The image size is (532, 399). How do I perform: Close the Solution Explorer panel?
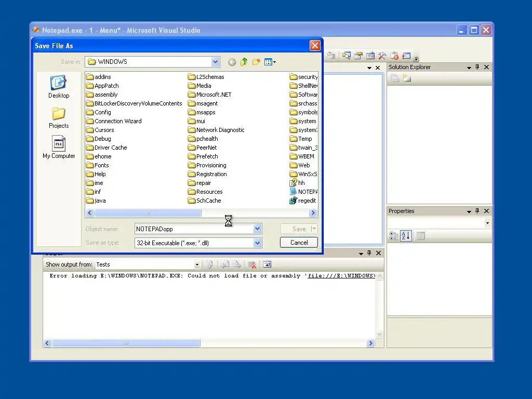(486, 67)
